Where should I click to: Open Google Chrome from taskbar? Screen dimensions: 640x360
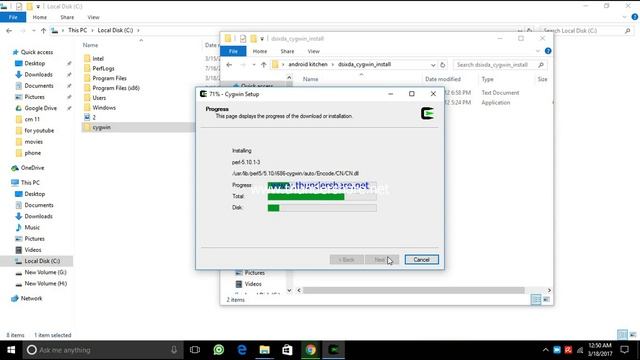pyautogui.click(x=311, y=350)
